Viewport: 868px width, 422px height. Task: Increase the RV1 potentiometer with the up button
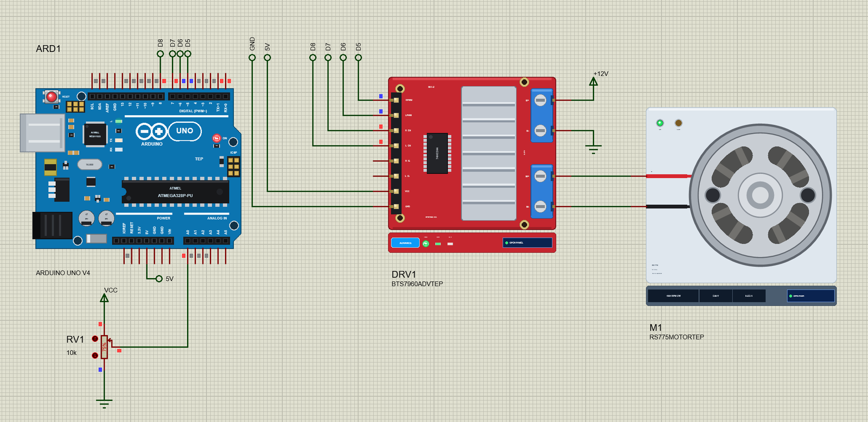(95, 339)
